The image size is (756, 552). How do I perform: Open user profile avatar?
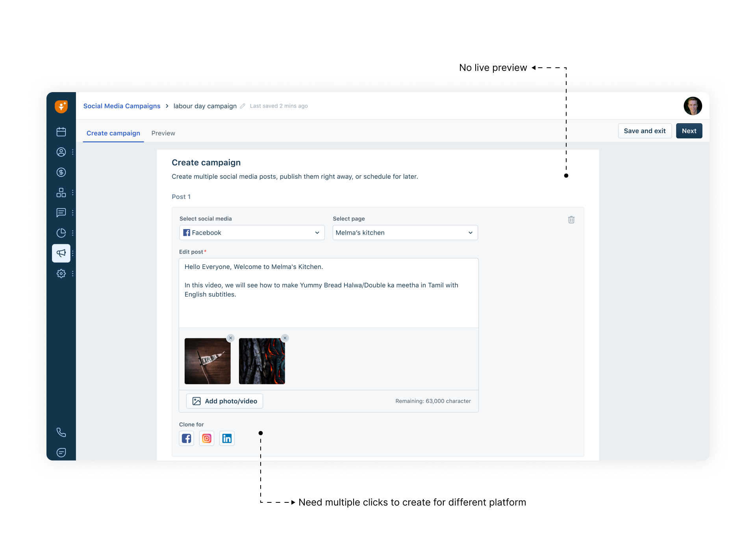(x=693, y=106)
